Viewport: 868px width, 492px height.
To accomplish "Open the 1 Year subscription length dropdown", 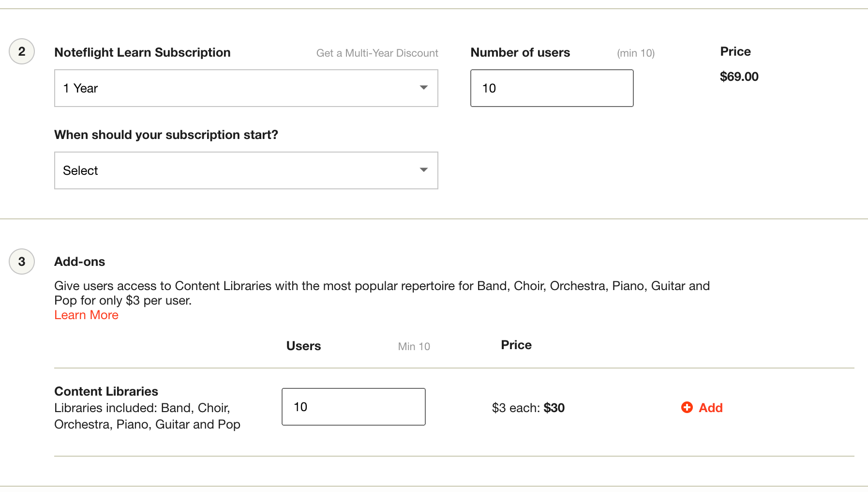I will tap(246, 88).
